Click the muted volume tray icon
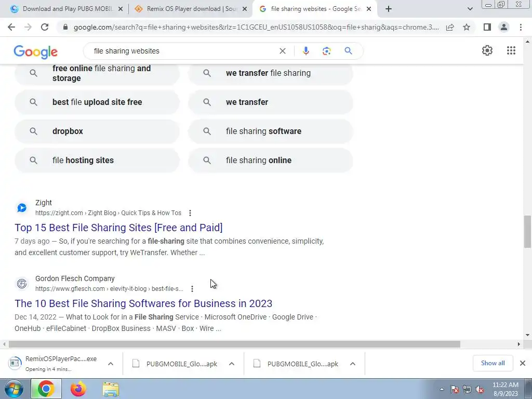This screenshot has width=532, height=399. [x=480, y=390]
